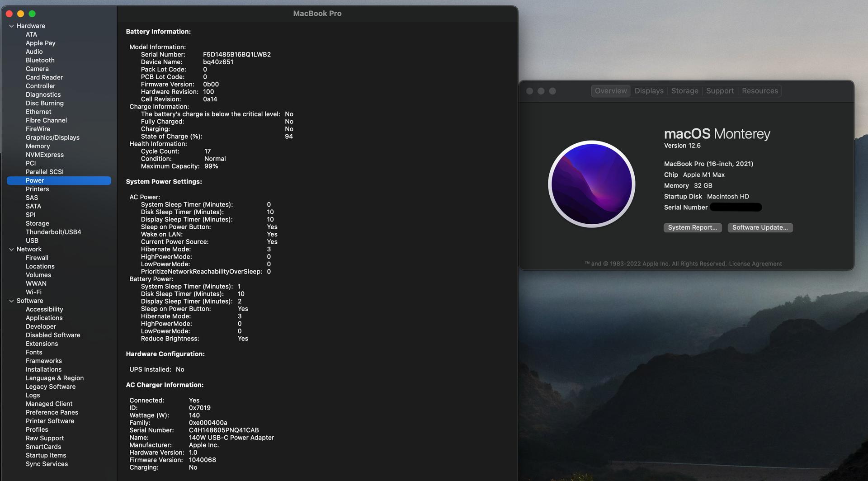Collapse the Software category

click(11, 301)
